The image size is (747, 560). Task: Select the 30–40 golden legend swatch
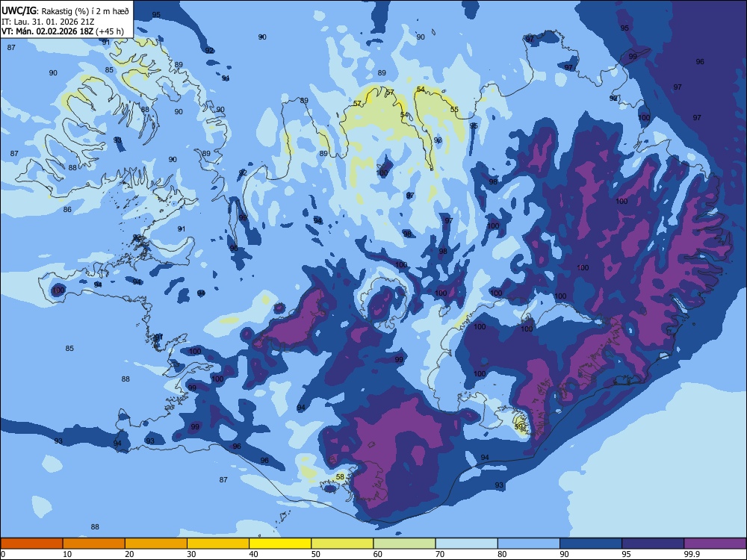218,544
